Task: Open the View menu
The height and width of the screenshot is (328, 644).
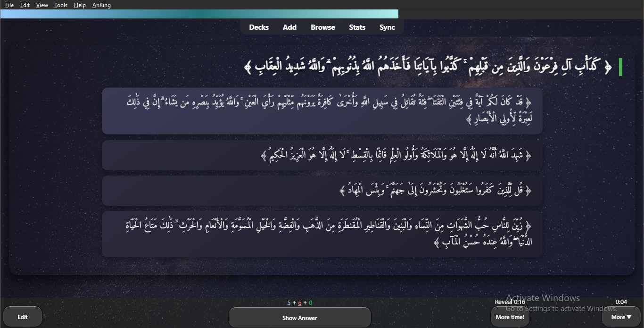Action: (x=42, y=5)
